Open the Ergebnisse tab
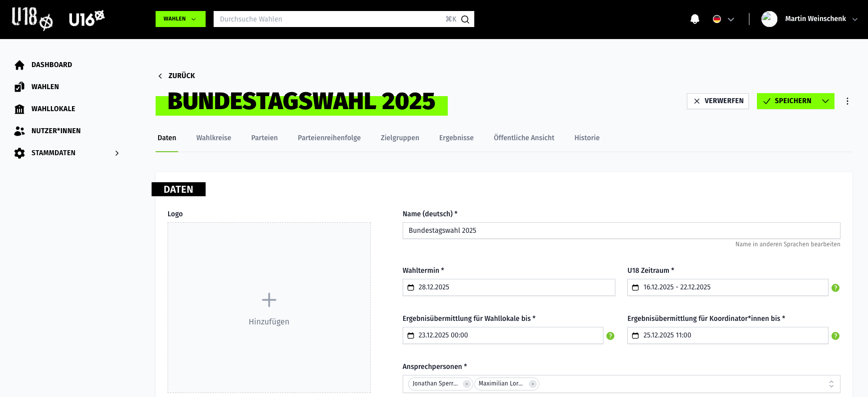Screen dimensions: 868x397 (456, 138)
